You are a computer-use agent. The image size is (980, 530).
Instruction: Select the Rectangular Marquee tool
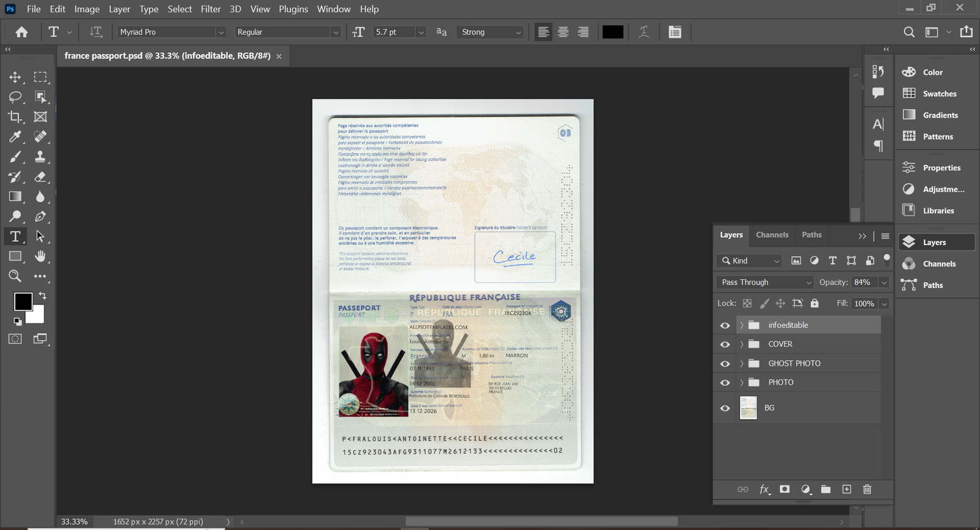[40, 77]
